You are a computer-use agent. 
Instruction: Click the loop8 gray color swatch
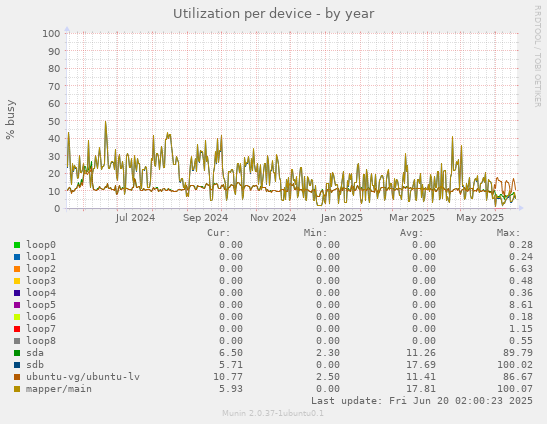17,341
